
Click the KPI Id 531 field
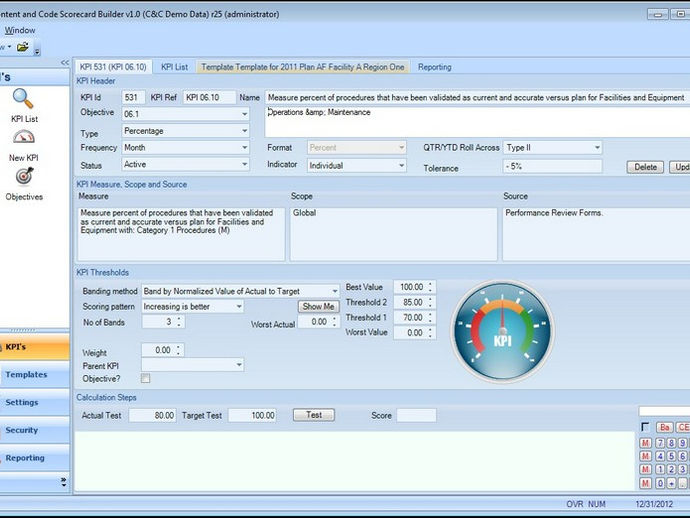(133, 97)
